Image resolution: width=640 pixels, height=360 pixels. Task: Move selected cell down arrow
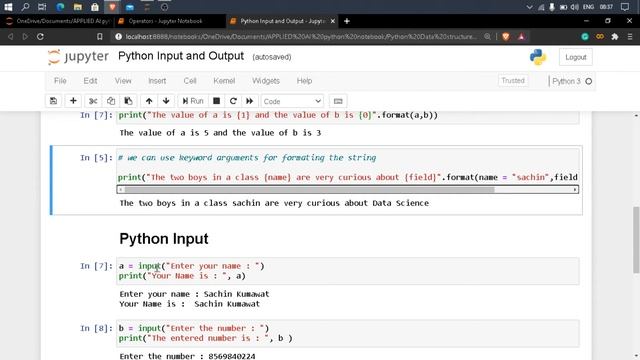pyautogui.click(x=166, y=101)
